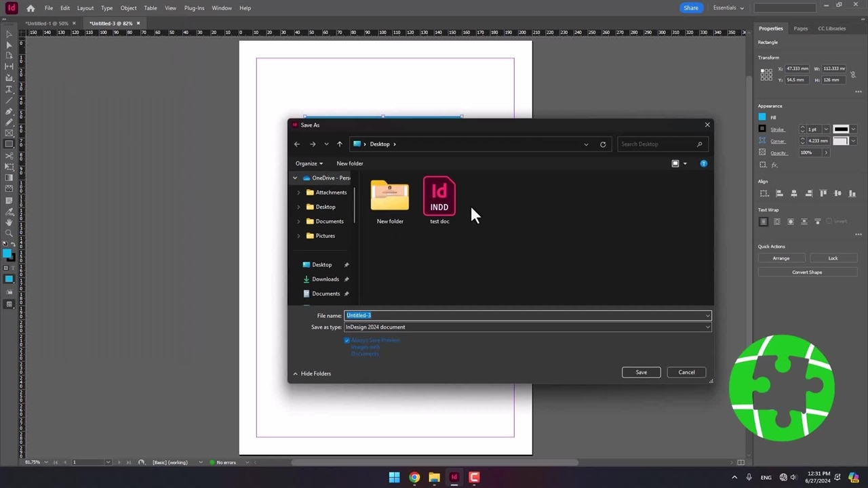Choose the Zoom tool magnifier

(9, 233)
